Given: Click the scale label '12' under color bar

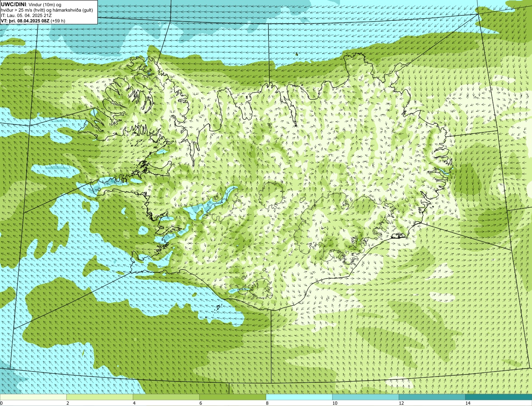Looking at the screenshot, I should click(x=401, y=403).
